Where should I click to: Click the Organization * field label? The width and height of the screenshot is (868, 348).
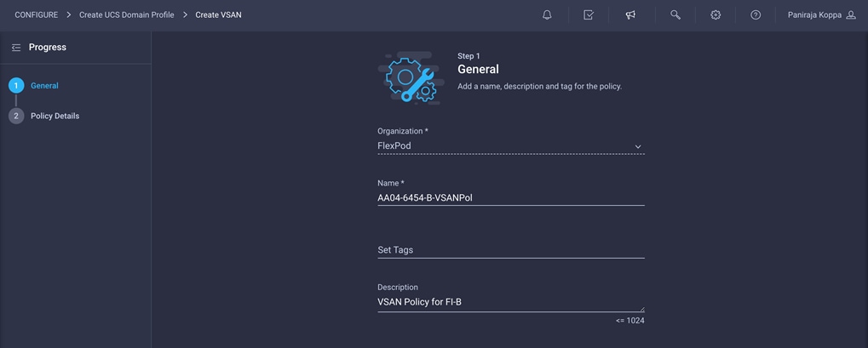403,131
